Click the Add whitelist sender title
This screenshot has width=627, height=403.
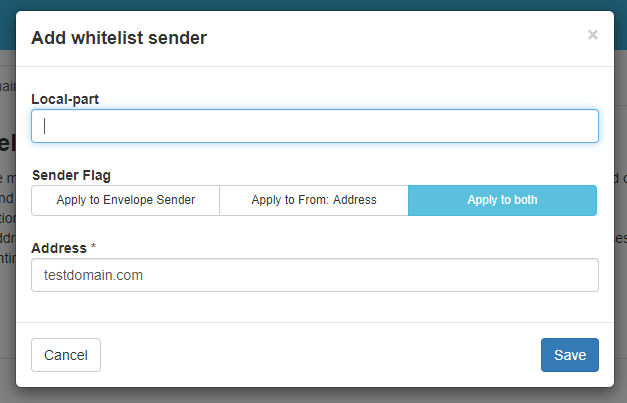coord(119,38)
